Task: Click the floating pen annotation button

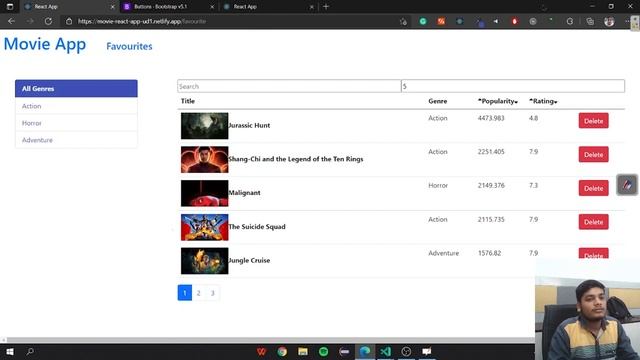Action: point(627,185)
